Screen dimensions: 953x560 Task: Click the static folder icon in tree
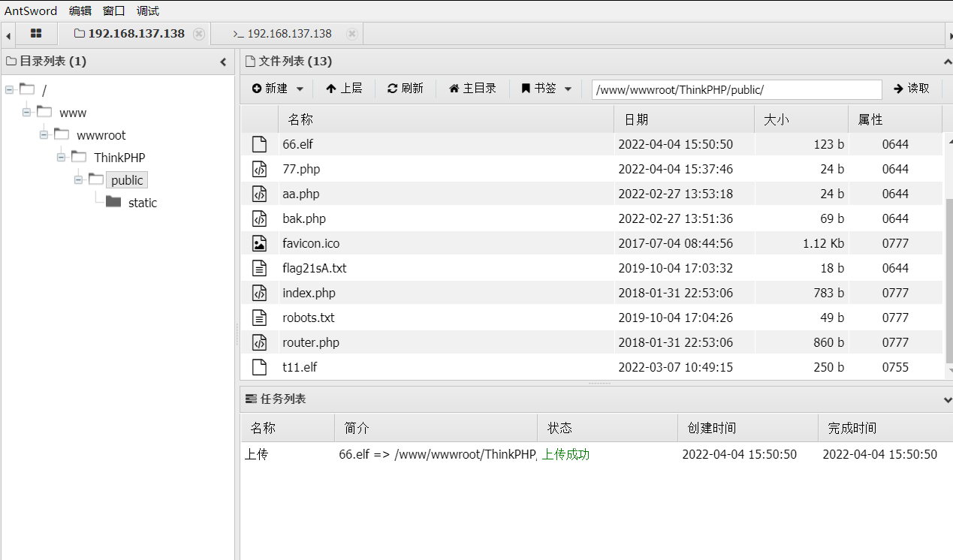(x=113, y=202)
